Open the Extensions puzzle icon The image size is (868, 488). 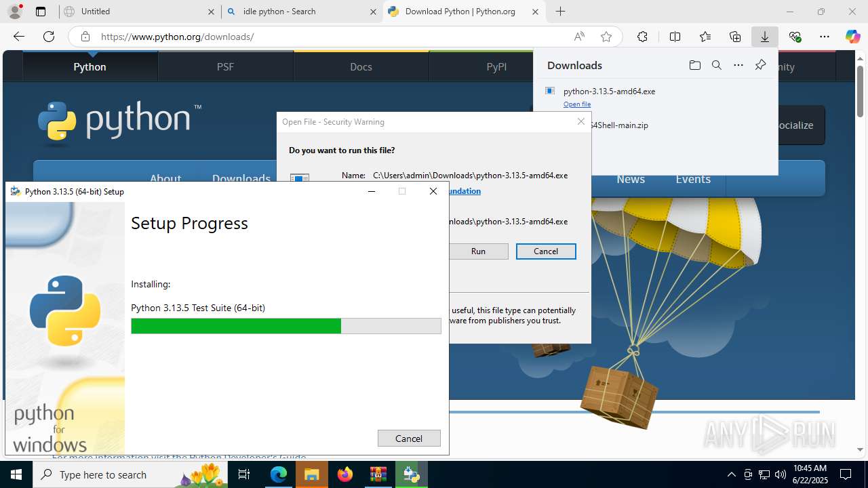[x=642, y=37]
